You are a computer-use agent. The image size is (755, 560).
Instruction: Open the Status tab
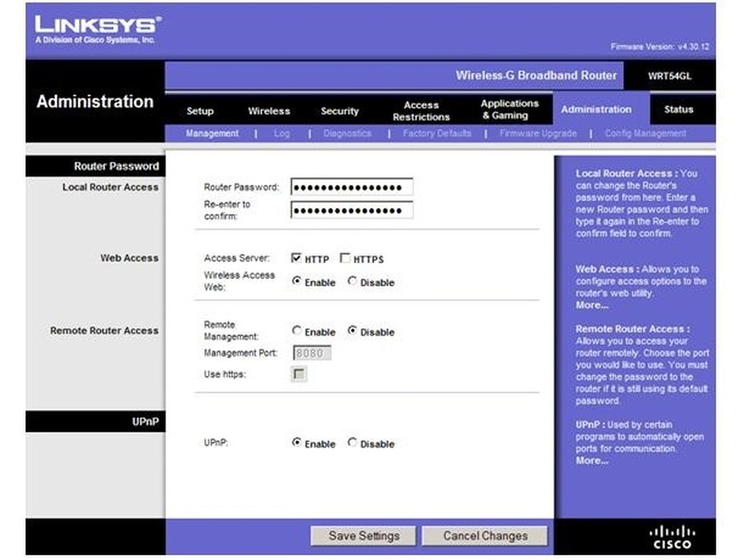[678, 109]
